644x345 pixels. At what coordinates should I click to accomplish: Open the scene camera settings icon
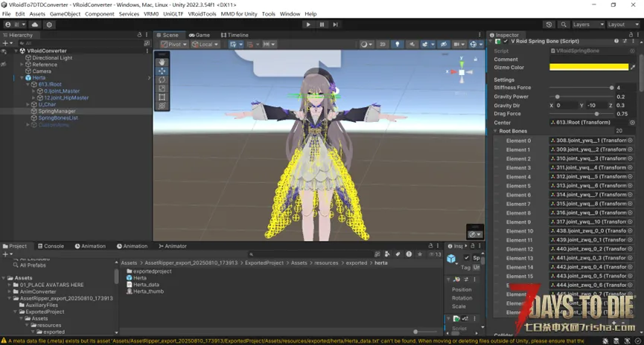(x=459, y=45)
